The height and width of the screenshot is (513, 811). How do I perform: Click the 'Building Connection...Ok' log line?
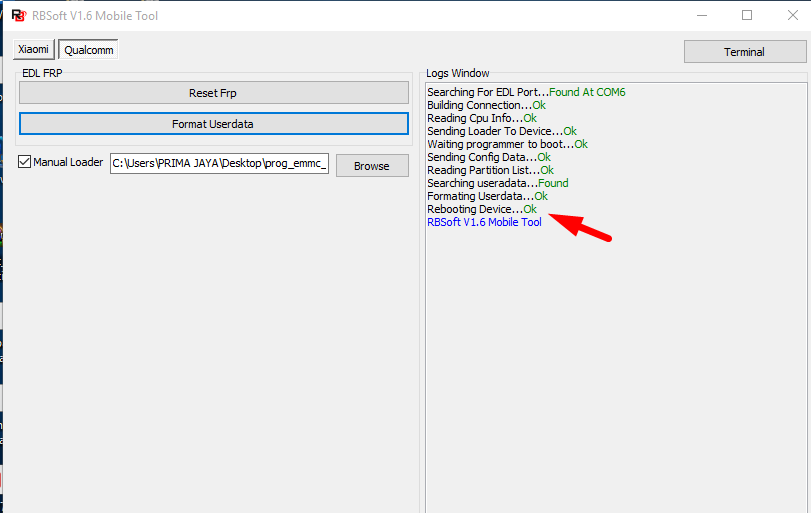point(486,105)
